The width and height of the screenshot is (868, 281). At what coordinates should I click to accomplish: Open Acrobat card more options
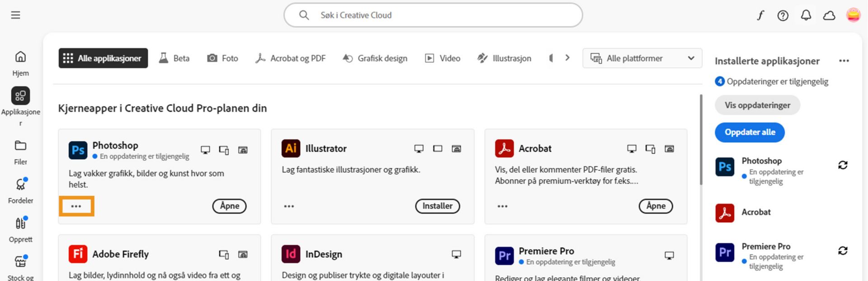(502, 206)
